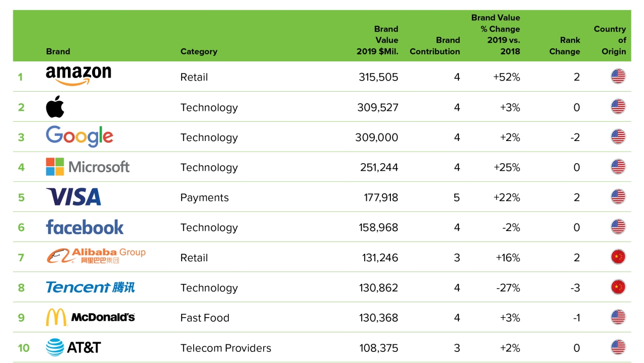This screenshot has width=644, height=363.
Task: Click the Category column header
Action: 199,51
